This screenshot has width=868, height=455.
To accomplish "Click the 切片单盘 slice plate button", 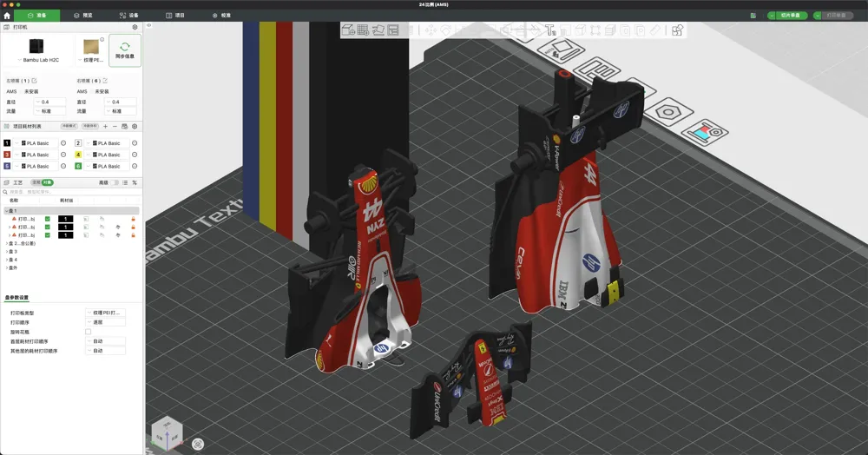I will (x=791, y=16).
